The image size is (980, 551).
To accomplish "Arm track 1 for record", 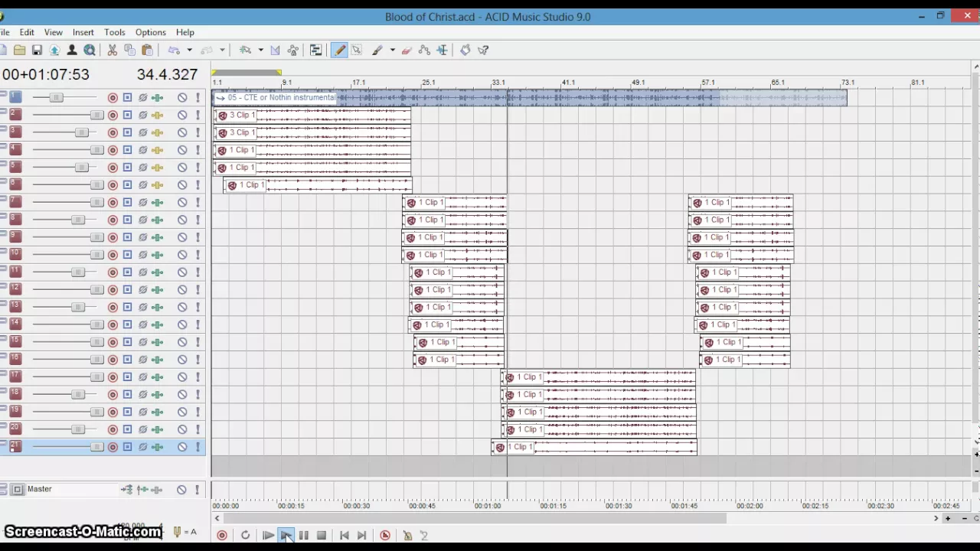I will click(x=113, y=97).
